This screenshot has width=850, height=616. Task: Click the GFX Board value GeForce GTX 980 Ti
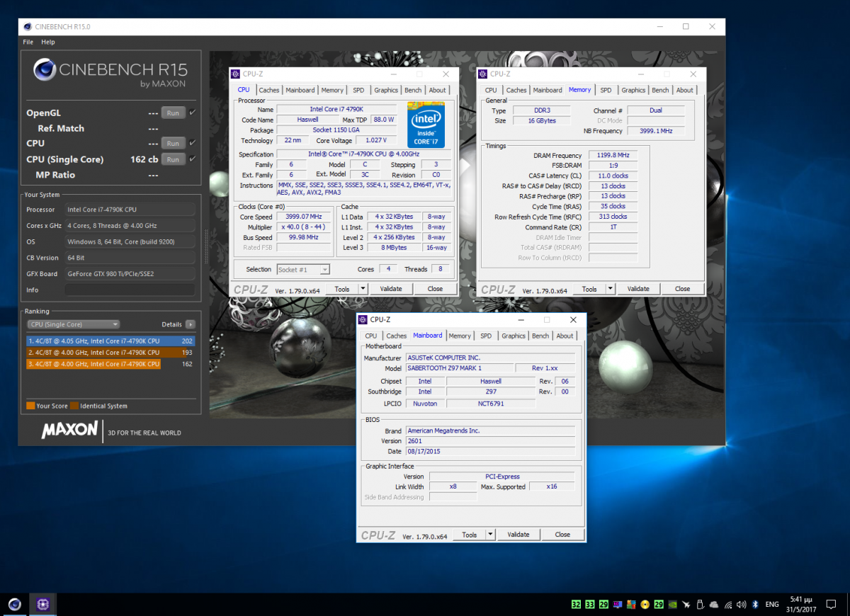pos(130,274)
